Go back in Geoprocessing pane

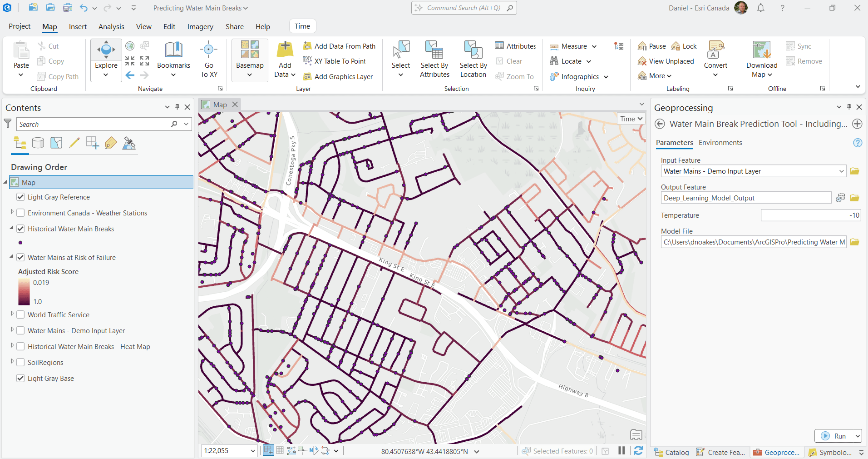click(x=660, y=124)
